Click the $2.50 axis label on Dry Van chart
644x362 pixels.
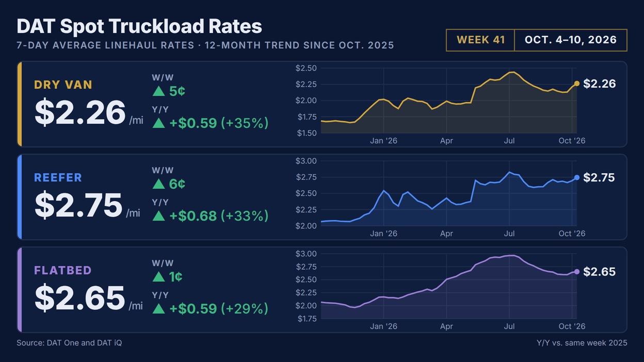click(306, 68)
